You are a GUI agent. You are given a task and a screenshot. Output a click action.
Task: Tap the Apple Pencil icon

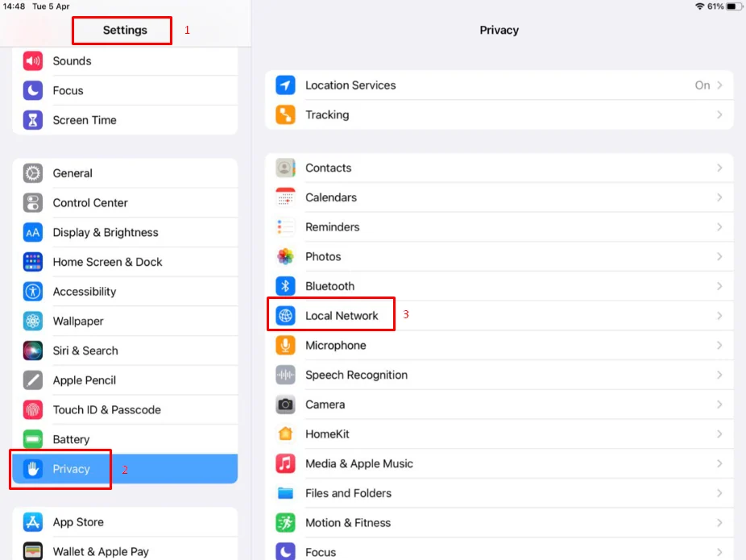[x=33, y=380]
